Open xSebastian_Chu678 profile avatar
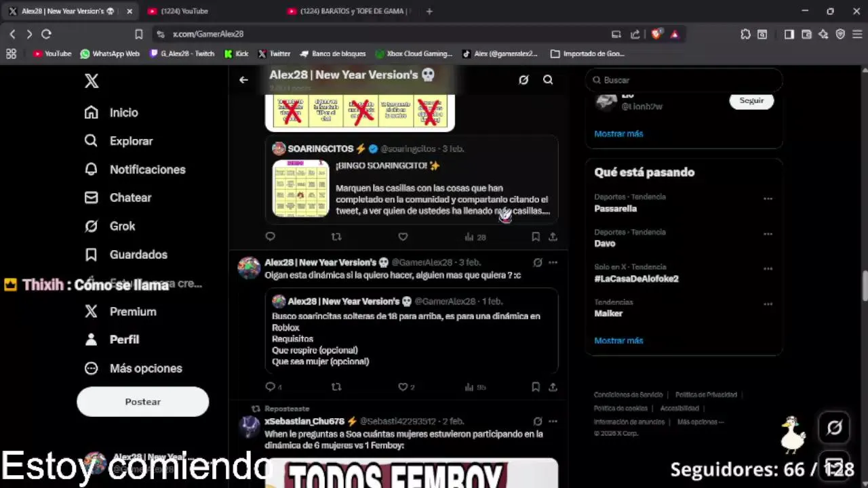The width and height of the screenshot is (868, 488). [x=249, y=427]
